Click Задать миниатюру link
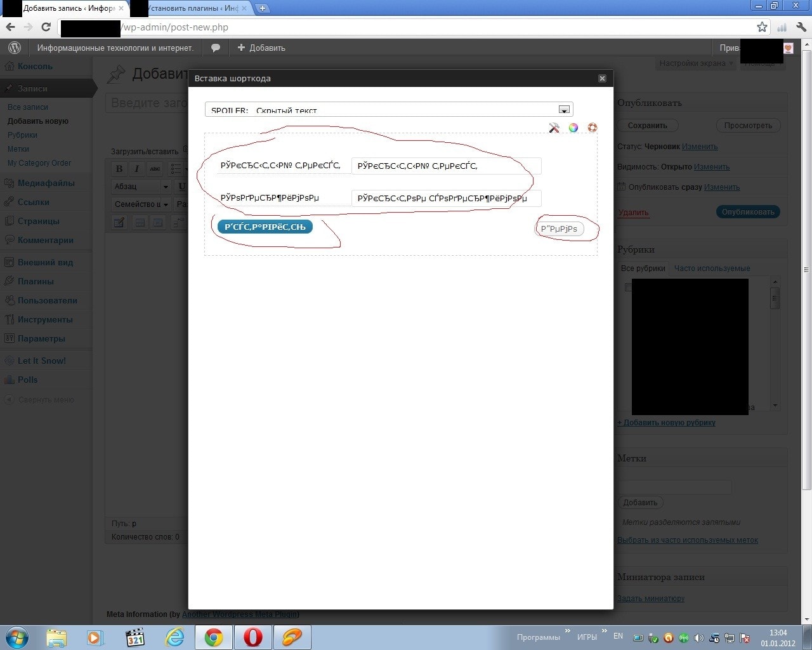Image resolution: width=812 pixels, height=650 pixels. tap(651, 599)
